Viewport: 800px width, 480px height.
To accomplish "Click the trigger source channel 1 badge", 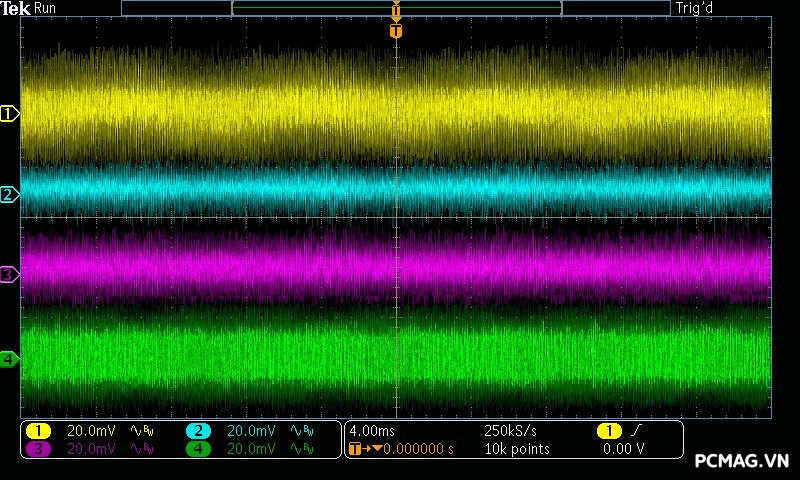I will [x=608, y=431].
